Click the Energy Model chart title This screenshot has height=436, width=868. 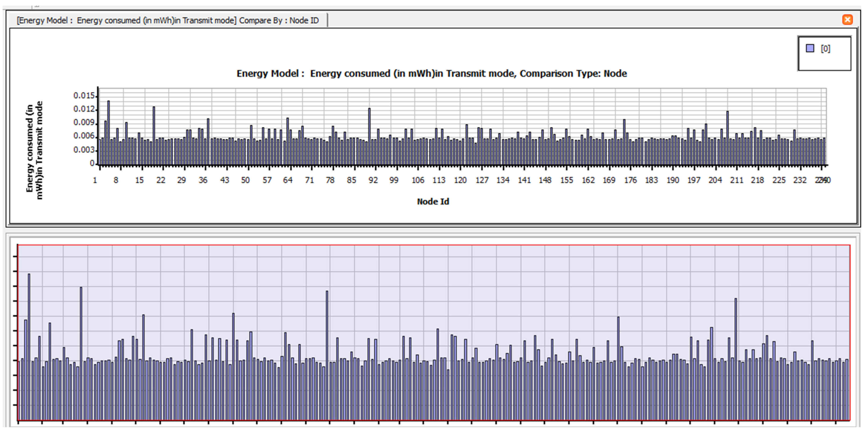[x=431, y=73]
